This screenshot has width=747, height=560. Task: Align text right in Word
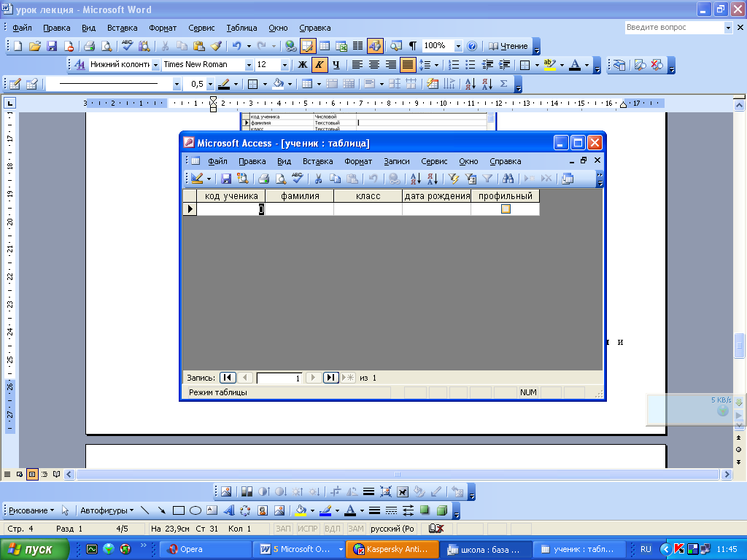(391, 65)
